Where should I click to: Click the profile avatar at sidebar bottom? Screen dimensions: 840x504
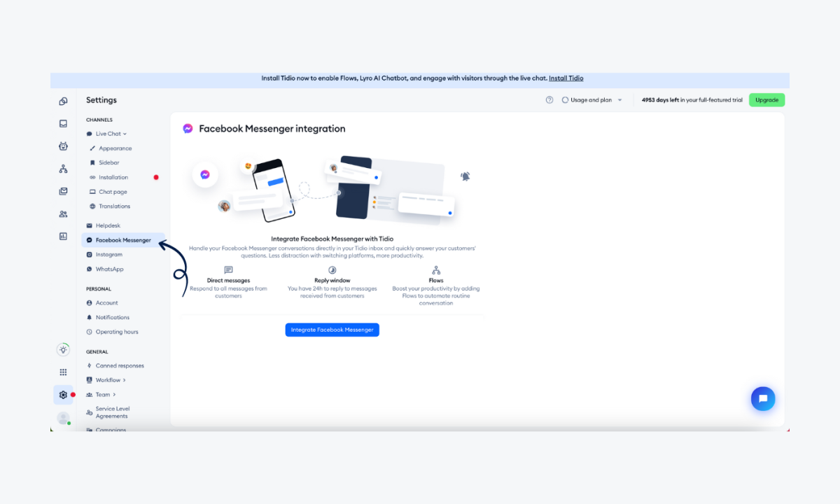(x=63, y=418)
